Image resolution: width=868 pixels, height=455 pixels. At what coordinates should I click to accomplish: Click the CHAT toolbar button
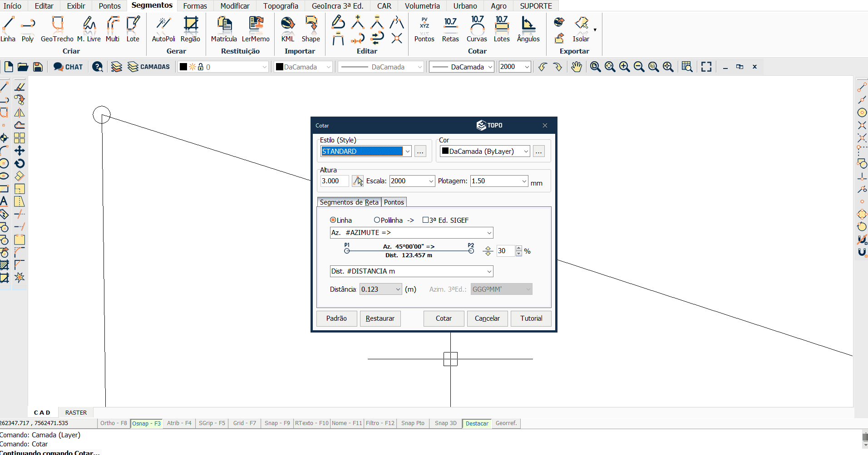coord(68,67)
